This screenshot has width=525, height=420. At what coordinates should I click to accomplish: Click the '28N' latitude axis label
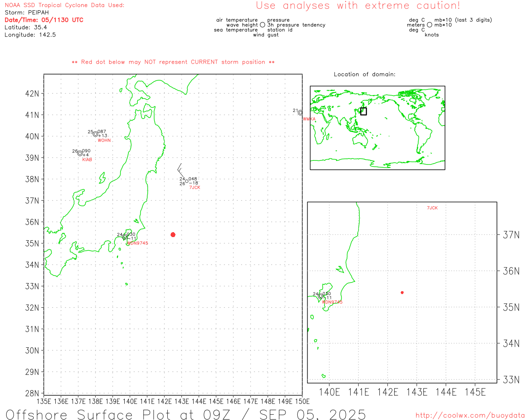pos(32,393)
